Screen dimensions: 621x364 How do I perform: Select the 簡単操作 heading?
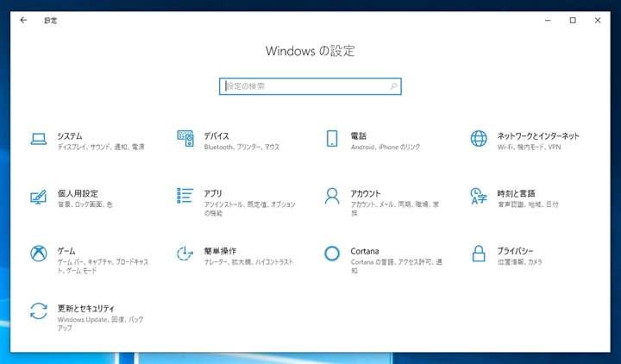(x=220, y=251)
